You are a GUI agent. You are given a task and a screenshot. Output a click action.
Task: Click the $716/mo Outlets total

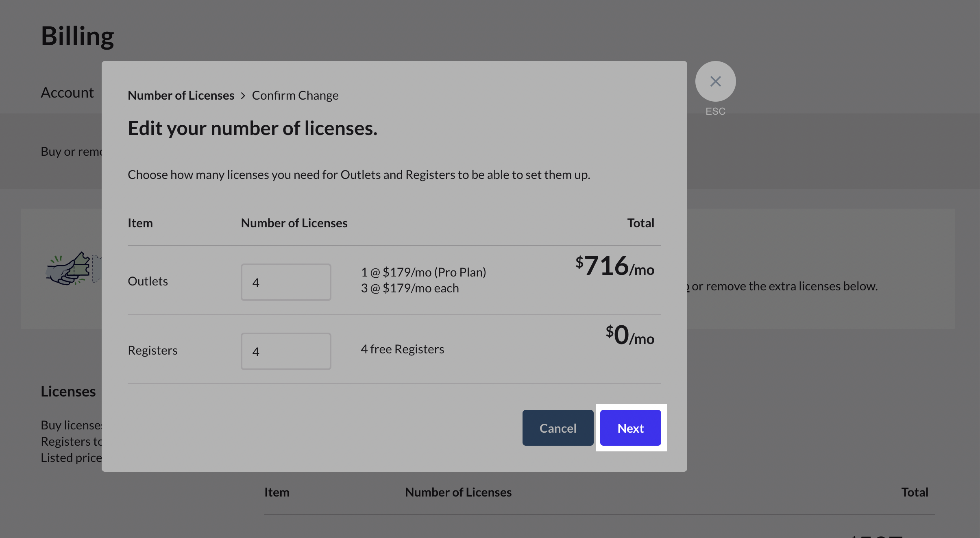pyautogui.click(x=614, y=266)
